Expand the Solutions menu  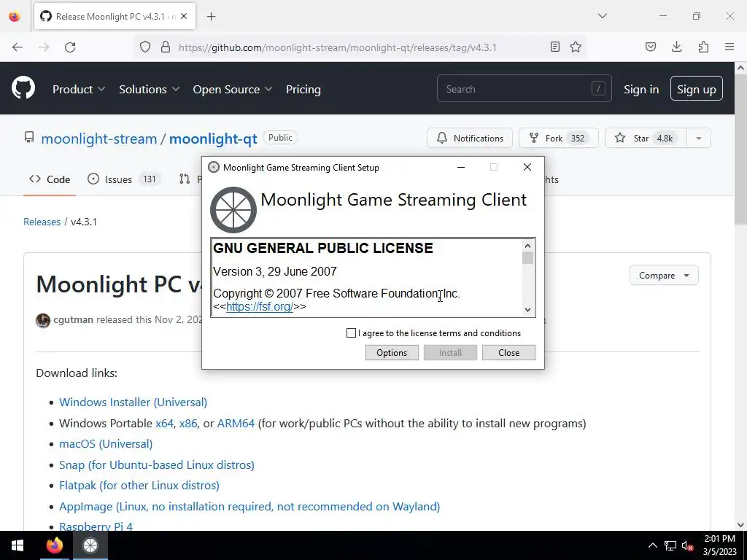[x=149, y=89]
